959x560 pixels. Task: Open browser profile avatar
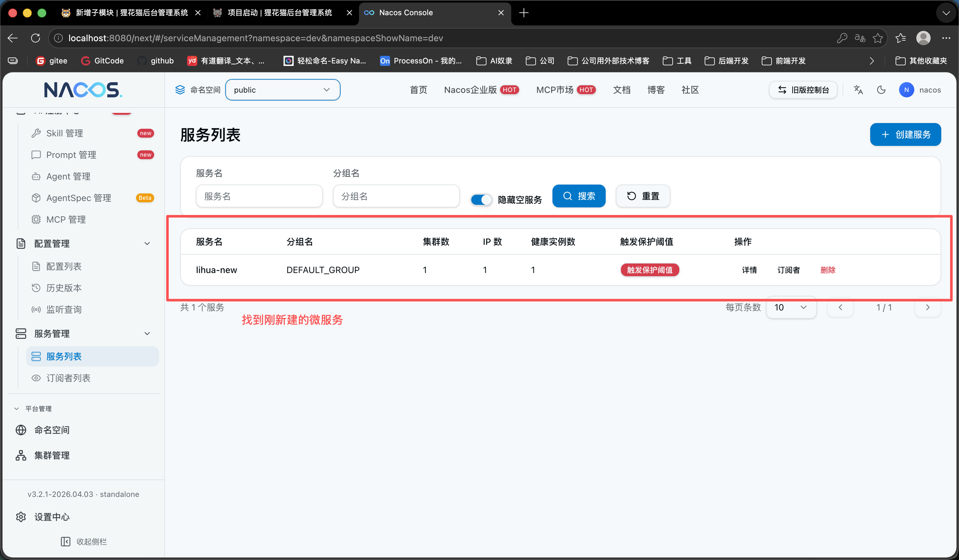923,38
